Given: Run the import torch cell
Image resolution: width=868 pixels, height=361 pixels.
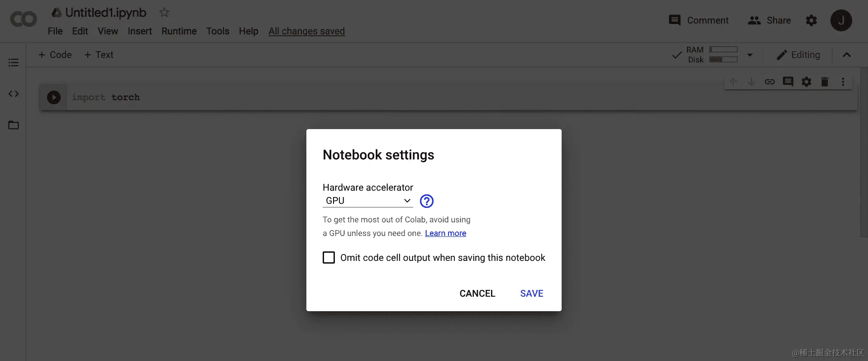Looking at the screenshot, I should (x=54, y=97).
